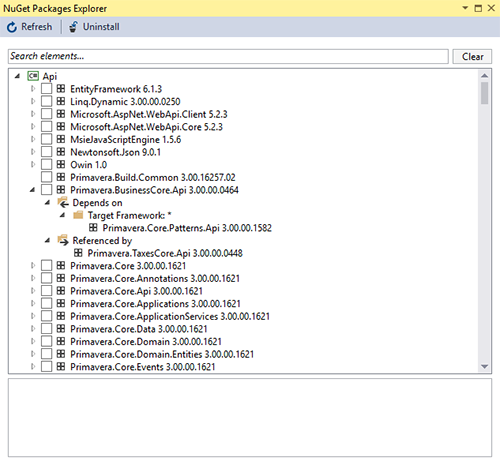Check the MsieJavaScriptEngine 1.5.6 checkbox

click(47, 139)
